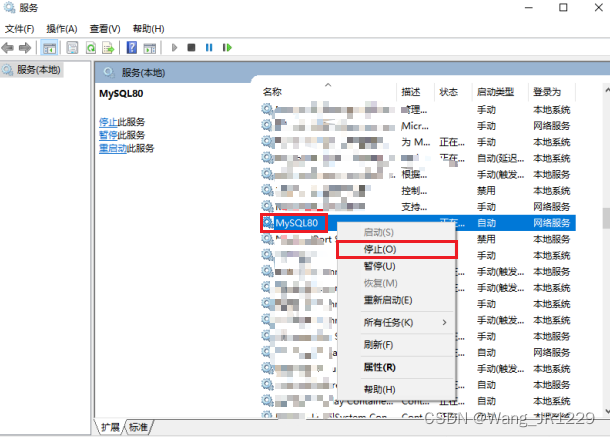The image size is (610, 437).
Task: Choose 停止(O) in the context menu
Action: (x=396, y=249)
